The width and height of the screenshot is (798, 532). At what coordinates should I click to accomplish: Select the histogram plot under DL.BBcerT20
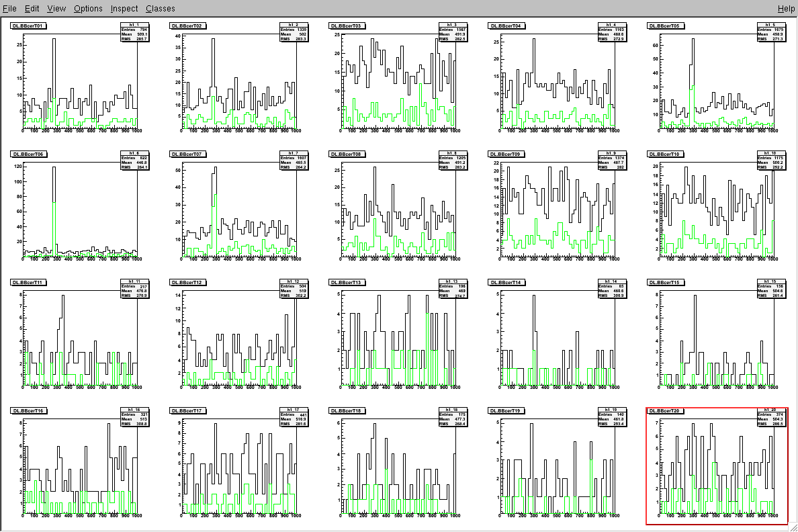[x=716, y=465]
